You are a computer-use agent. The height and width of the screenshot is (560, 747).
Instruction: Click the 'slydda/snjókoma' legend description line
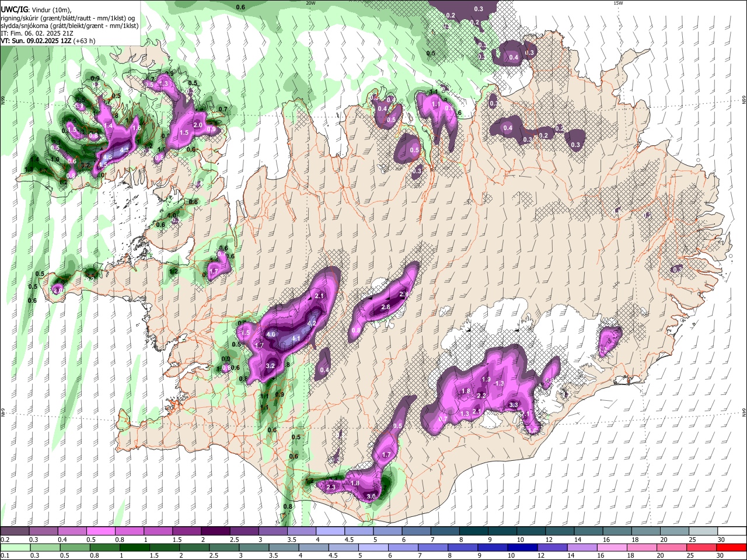pos(69,26)
